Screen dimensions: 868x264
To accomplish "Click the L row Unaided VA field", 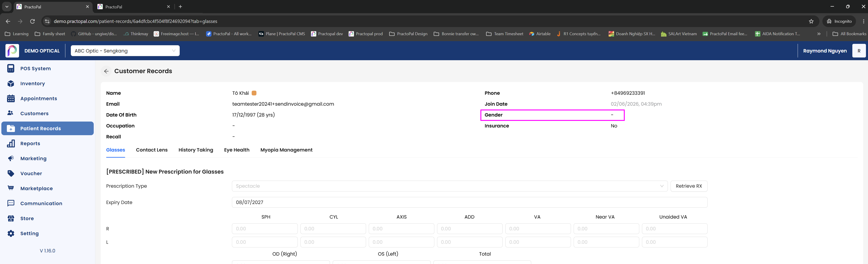I will (x=675, y=242).
